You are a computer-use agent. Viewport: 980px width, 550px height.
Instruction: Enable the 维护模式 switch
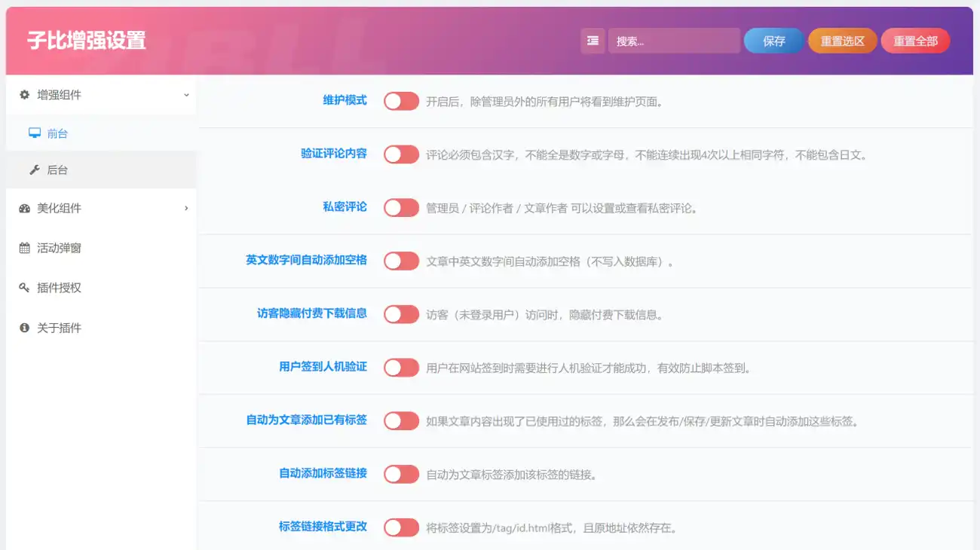(401, 100)
